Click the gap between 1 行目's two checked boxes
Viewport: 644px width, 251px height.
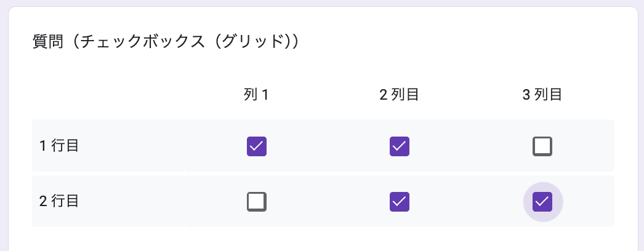pos(328,146)
